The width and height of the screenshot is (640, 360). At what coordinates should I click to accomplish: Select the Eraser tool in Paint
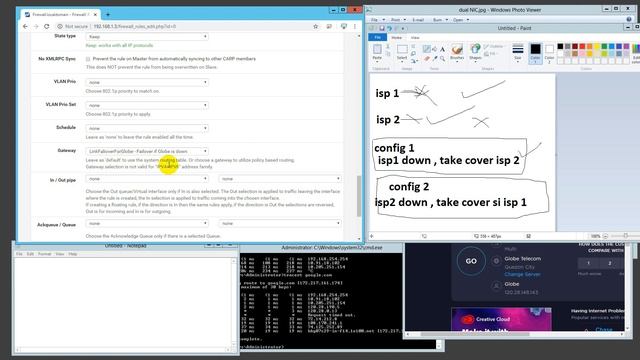click(x=427, y=59)
